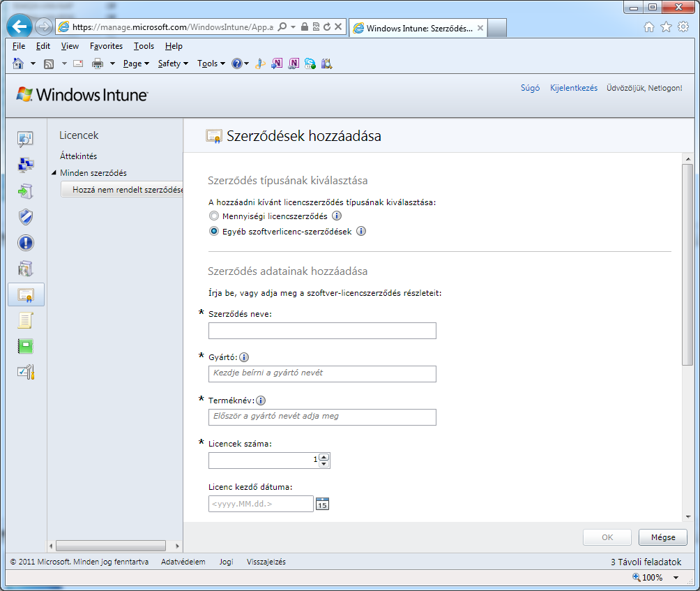Click the browser Tools gear icon
700x591 pixels.
683,27
